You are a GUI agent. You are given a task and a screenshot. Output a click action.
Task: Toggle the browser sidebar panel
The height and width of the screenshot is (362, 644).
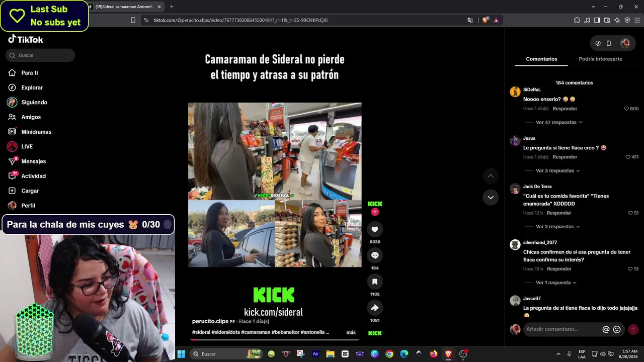pos(597,20)
